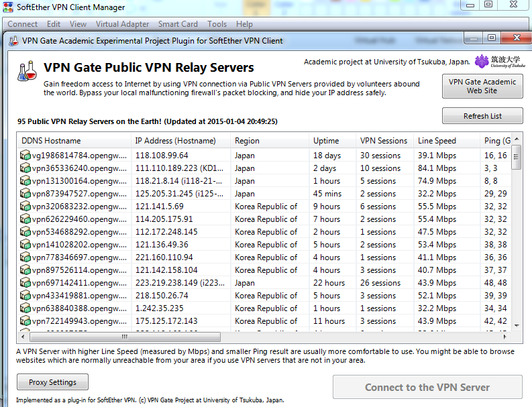The image size is (532, 407).
Task: Select server icon for vpn778346697.opengw
Action: point(25,257)
